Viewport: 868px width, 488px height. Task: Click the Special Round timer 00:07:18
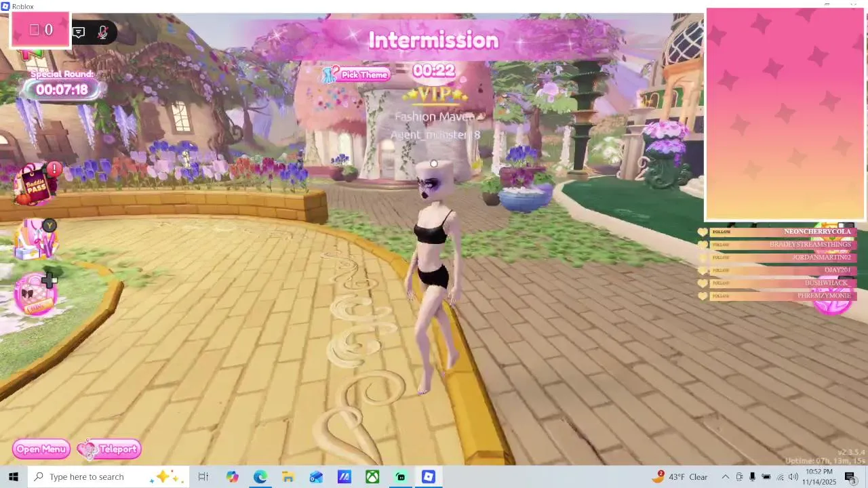click(62, 89)
